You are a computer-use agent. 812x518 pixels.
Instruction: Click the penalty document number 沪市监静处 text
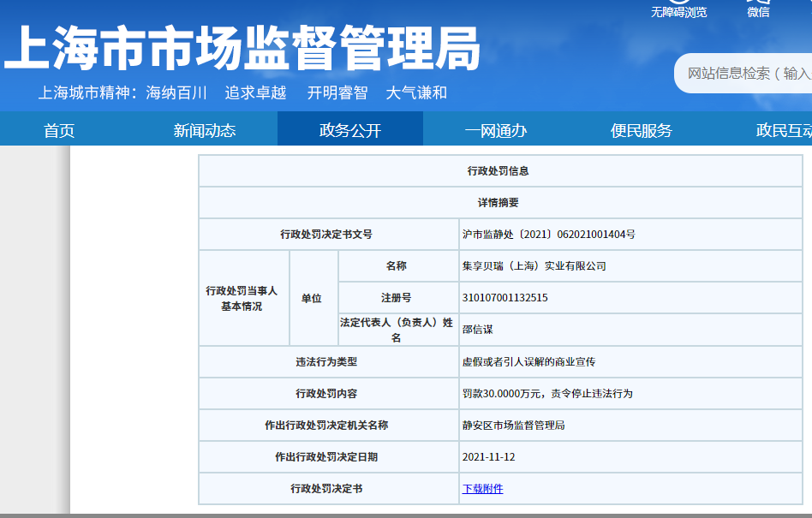point(548,234)
